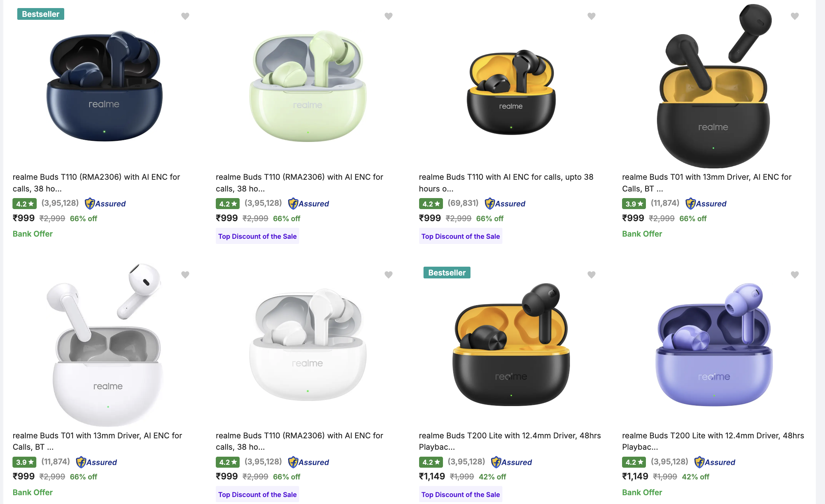Click Assured badge on black Buds T01
The height and width of the screenshot is (504, 825).
click(x=706, y=204)
